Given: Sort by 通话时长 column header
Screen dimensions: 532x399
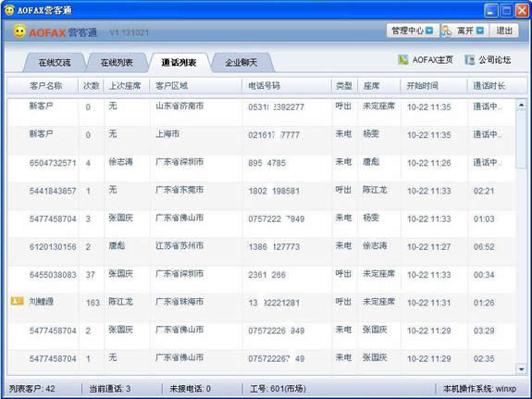Looking at the screenshot, I should [x=489, y=86].
